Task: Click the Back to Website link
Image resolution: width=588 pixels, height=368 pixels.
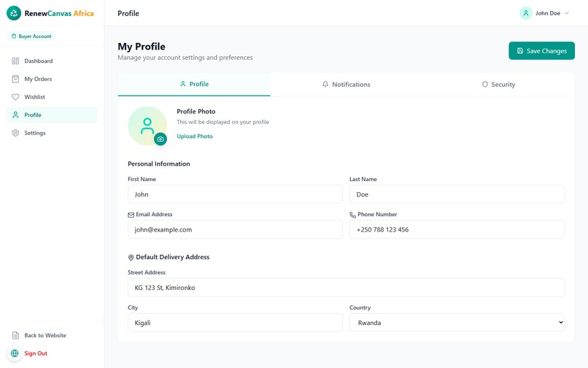Action: pyautogui.click(x=45, y=335)
